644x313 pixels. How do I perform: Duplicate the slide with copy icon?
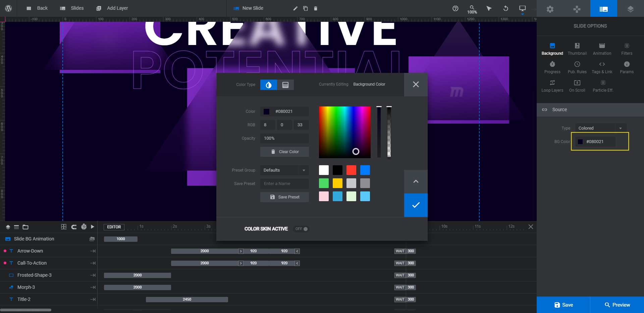(x=305, y=8)
